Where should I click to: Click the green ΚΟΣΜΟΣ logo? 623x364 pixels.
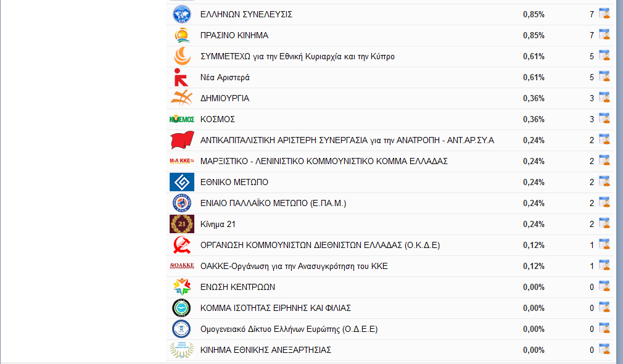[181, 119]
